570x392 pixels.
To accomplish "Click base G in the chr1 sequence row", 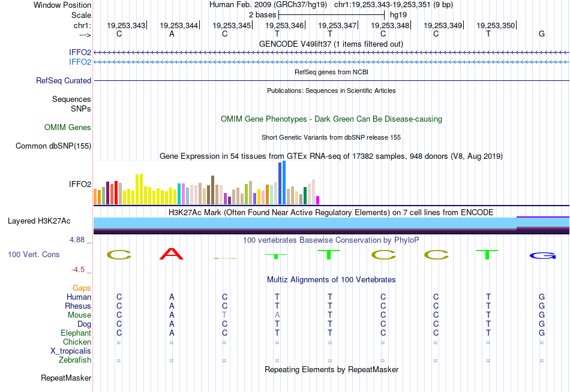I will [542, 34].
